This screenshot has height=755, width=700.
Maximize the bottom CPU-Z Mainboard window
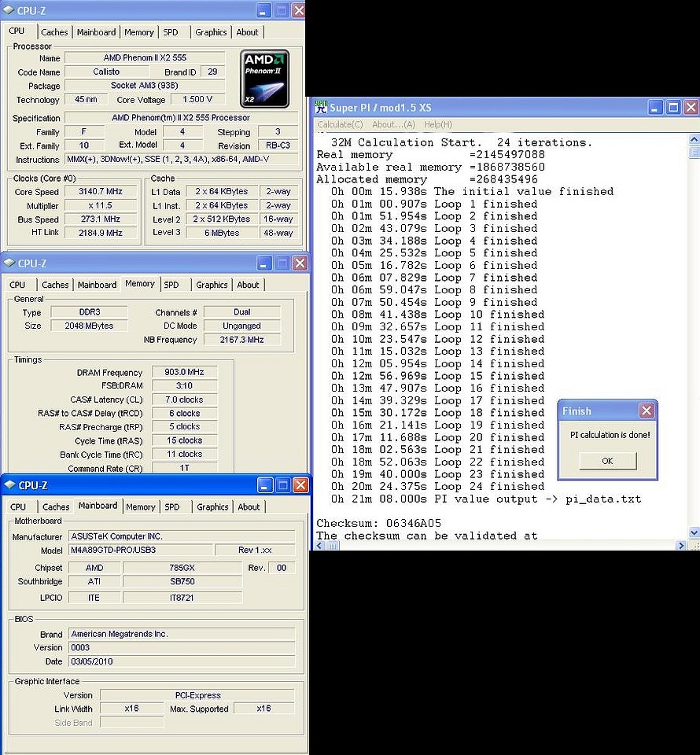tap(282, 485)
